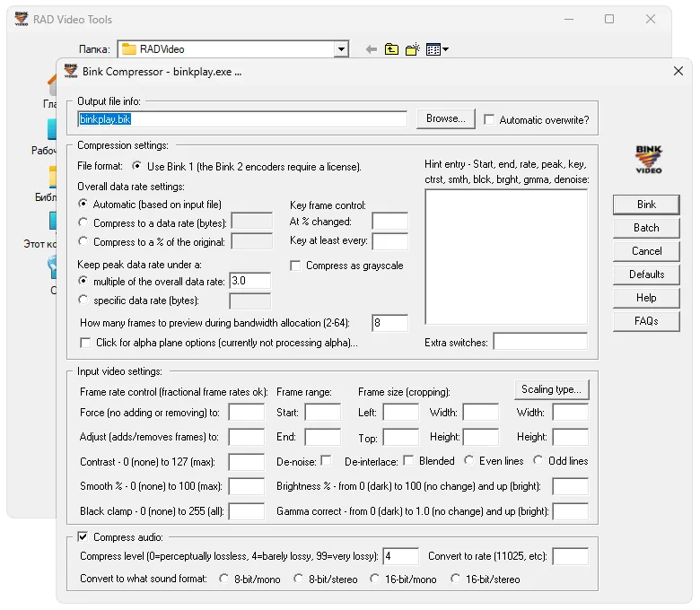This screenshot has height=610, width=700.
Task: Open Scaling type... options
Action: click(552, 389)
